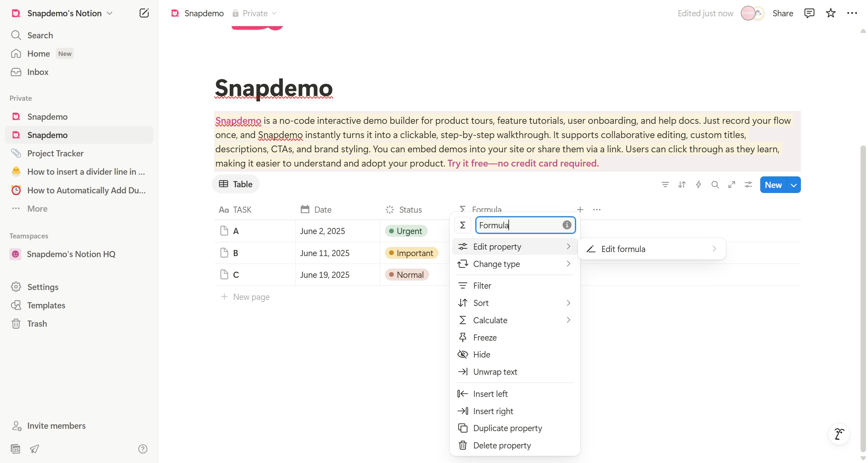This screenshot has width=868, height=463.
Task: Open the page options three-dot menu
Action: pyautogui.click(x=852, y=13)
